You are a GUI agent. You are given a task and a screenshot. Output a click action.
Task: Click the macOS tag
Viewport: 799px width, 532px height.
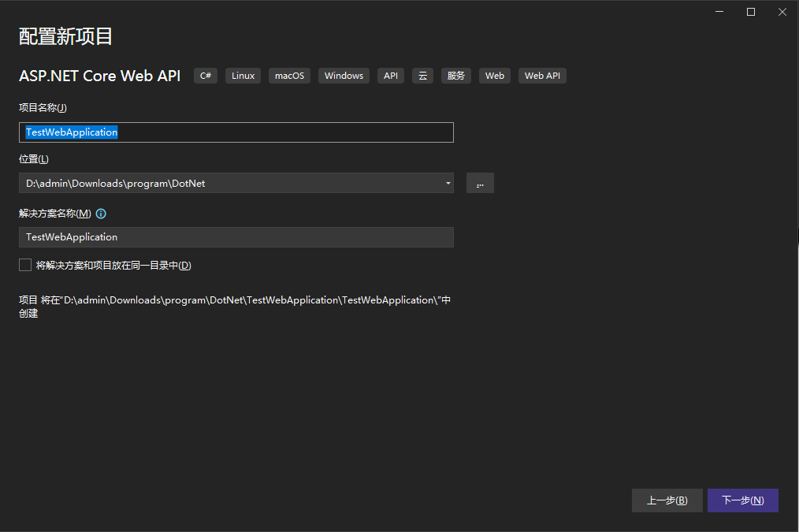point(289,76)
